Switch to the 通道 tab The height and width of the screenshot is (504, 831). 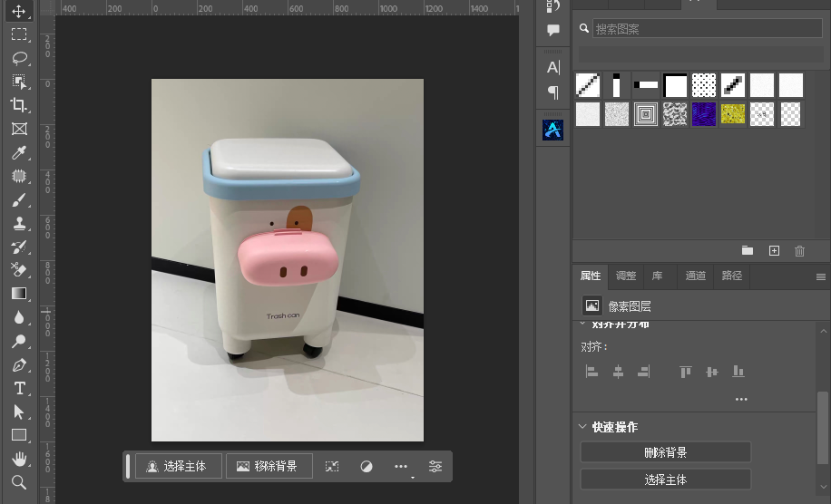click(x=695, y=276)
